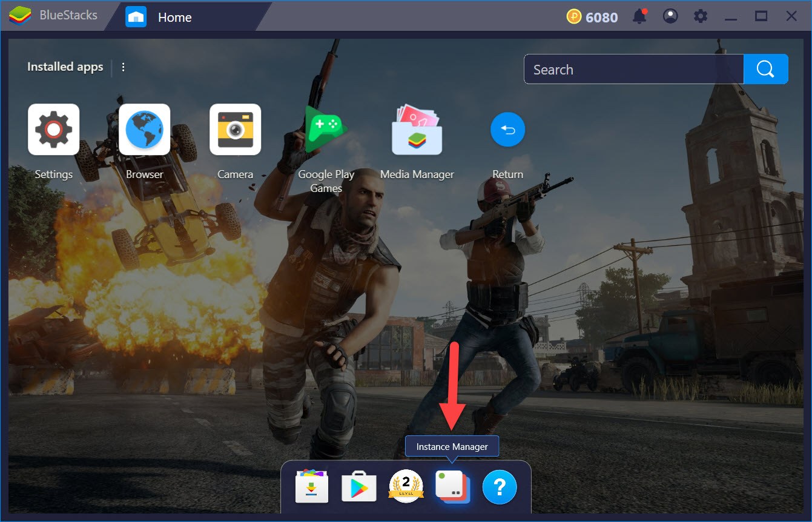Open the Settings app
Image resolution: width=812 pixels, height=522 pixels.
[53, 130]
